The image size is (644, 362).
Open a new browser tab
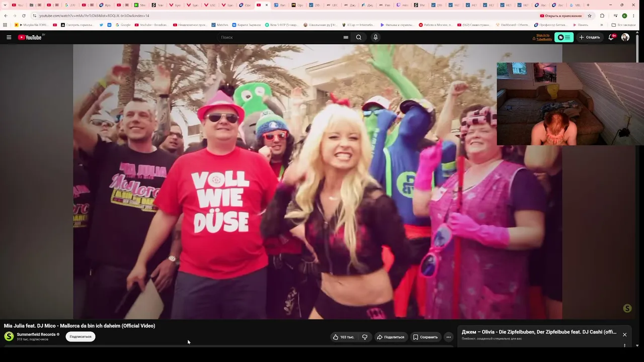pyautogui.click(x=588, y=5)
